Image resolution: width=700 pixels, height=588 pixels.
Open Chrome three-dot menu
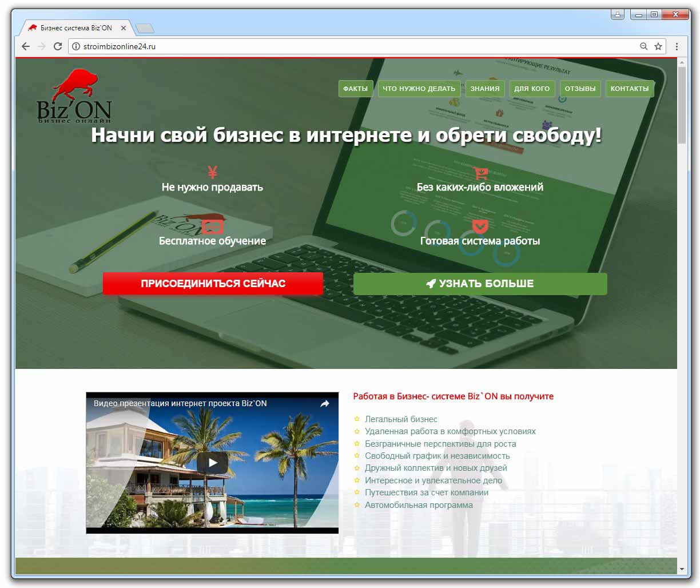677,46
